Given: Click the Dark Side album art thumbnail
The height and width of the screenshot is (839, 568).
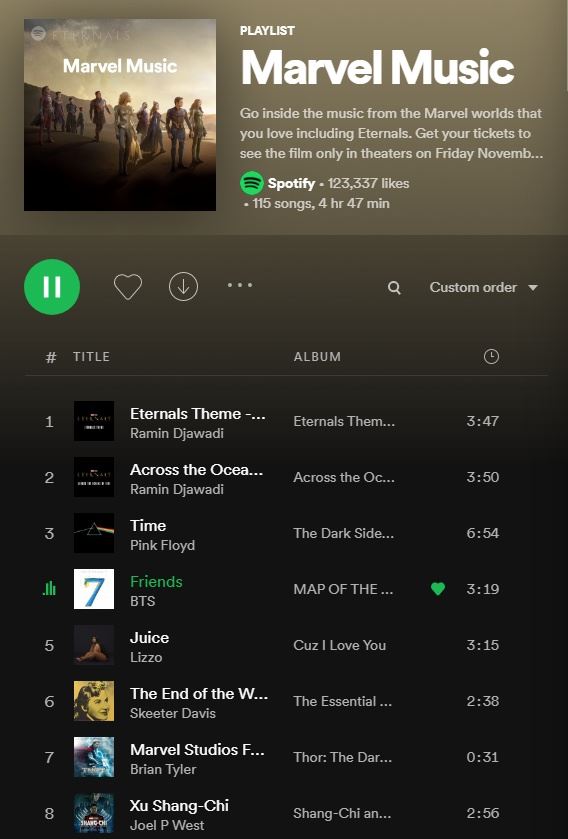Looking at the screenshot, I should coord(94,532).
